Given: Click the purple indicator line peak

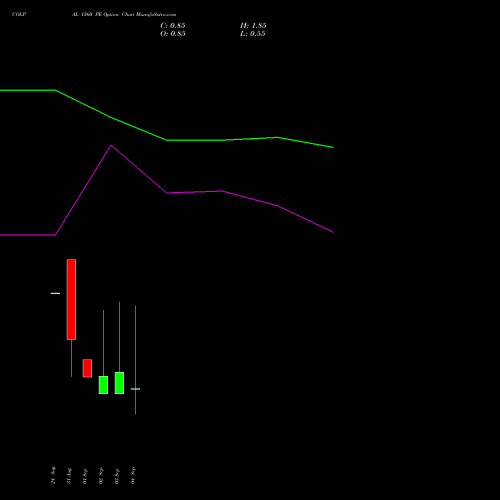Looking at the screenshot, I should (111, 146).
